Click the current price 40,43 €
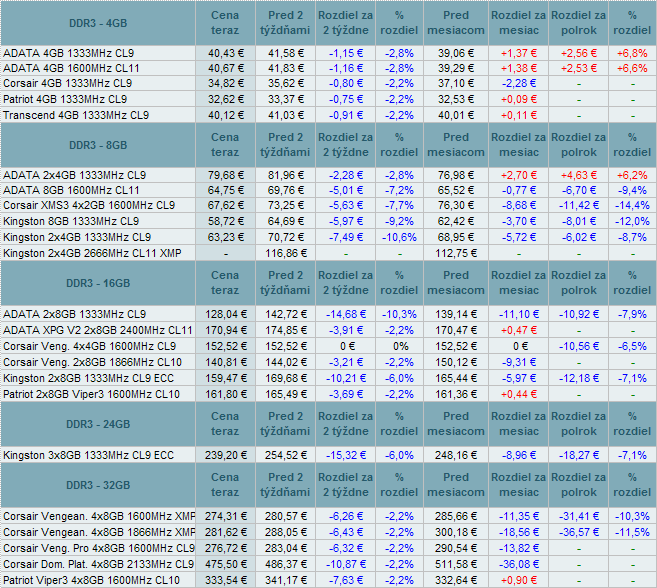This screenshot has height=588, width=657. click(x=226, y=53)
